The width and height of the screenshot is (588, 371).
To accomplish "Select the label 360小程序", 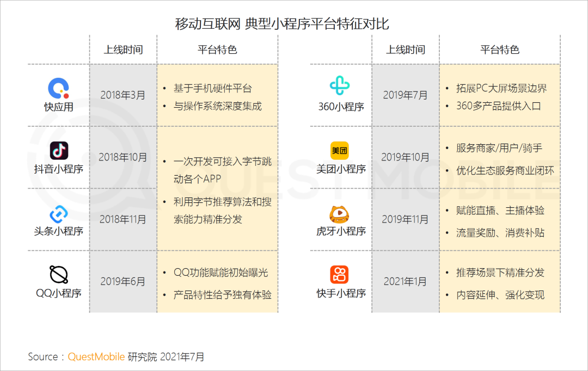I will point(341,107).
